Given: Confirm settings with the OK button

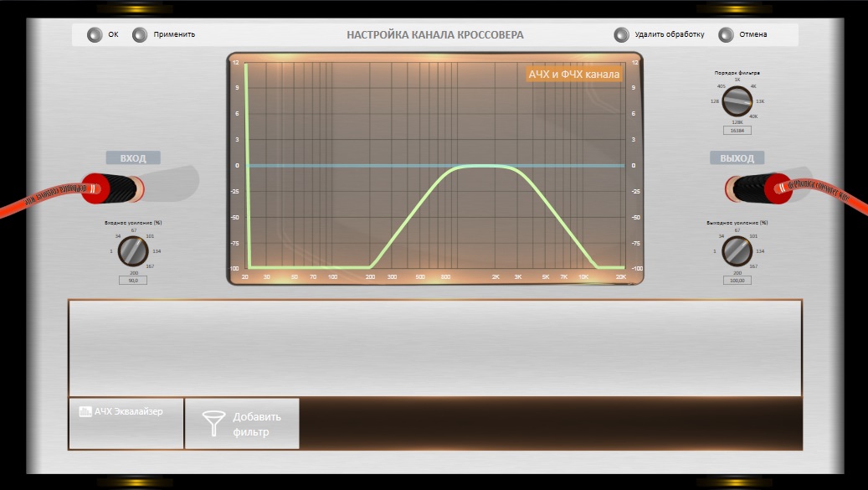Looking at the screenshot, I should [95, 34].
